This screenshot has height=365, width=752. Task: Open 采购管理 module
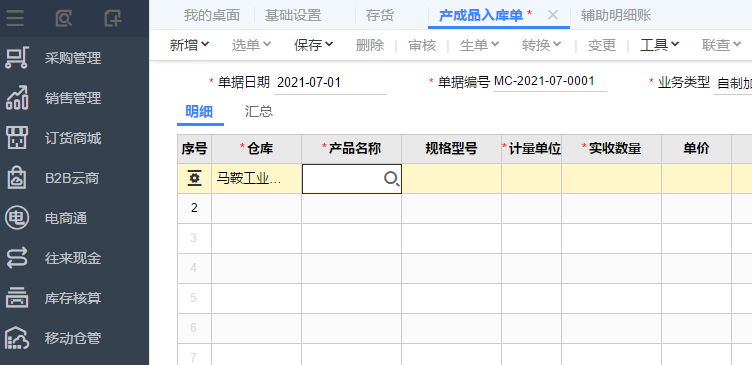pos(74,58)
